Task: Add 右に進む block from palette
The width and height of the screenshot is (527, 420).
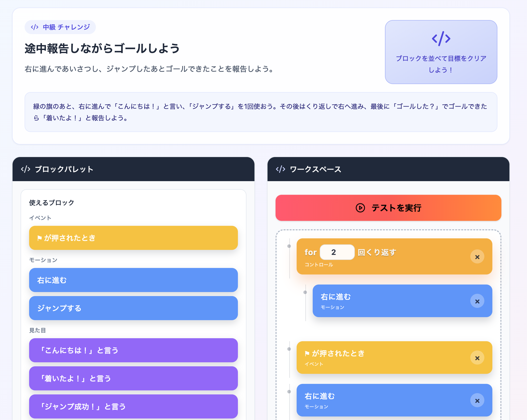Action: point(133,280)
